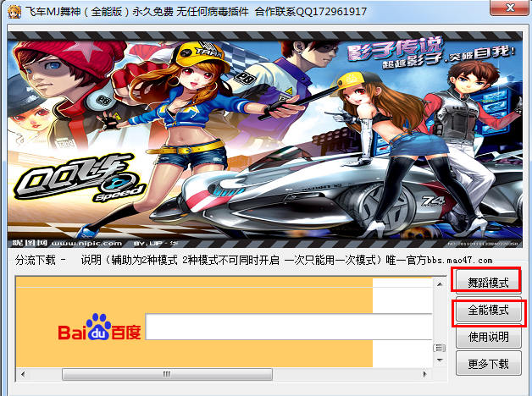Image resolution: width=532 pixels, height=396 pixels.
Task: Click the horizontal scrollbar left arrow
Action: tap(23, 374)
